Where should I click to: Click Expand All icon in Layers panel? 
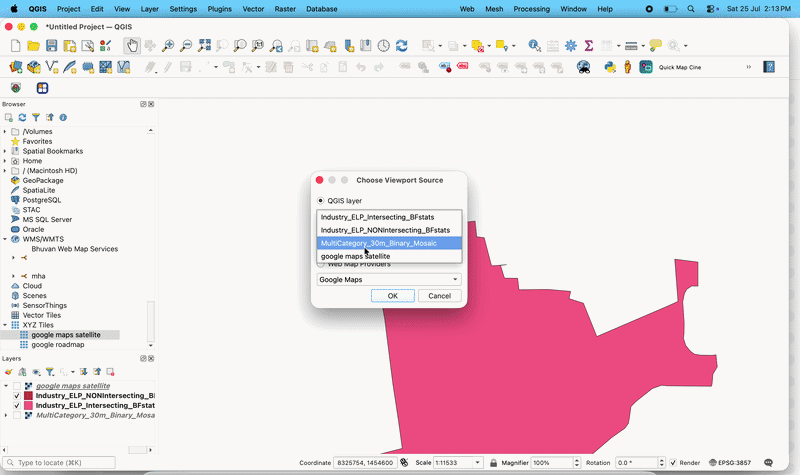[84, 372]
